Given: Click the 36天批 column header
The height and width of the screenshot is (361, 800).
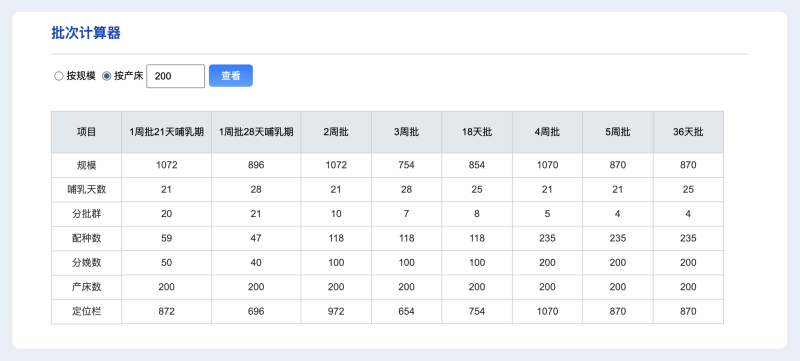Looking at the screenshot, I should 688,132.
